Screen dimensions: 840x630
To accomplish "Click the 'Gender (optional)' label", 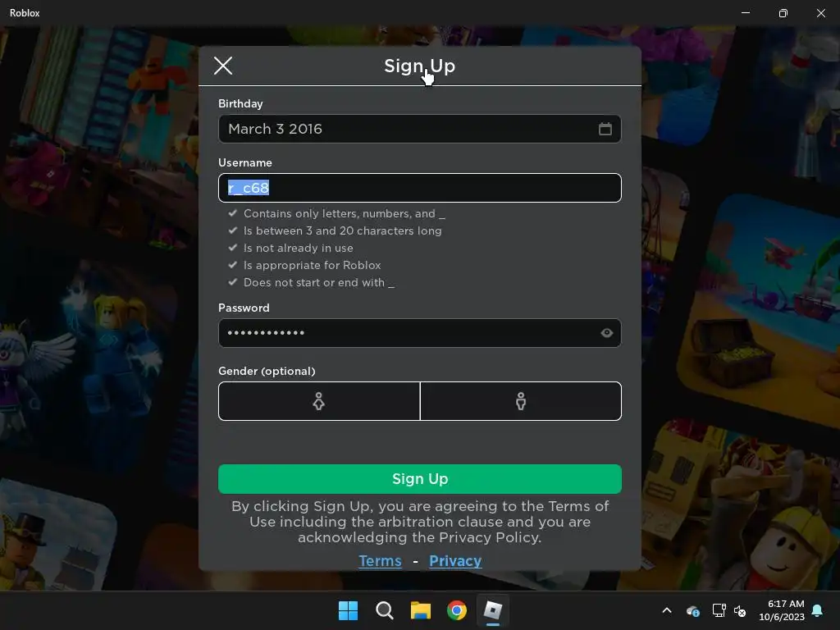I will 267,372.
